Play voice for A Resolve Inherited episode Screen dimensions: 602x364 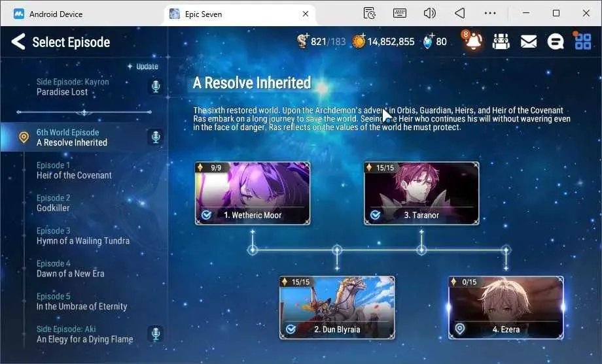click(156, 137)
